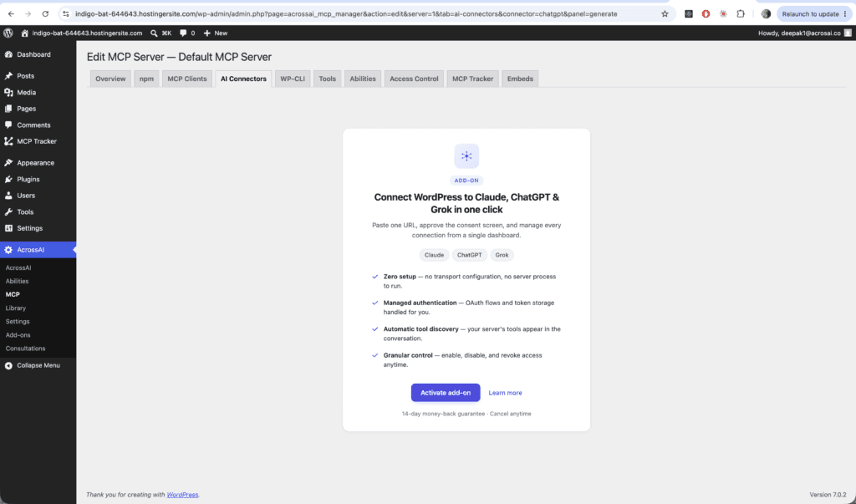Click the browser back arrow
The width and height of the screenshot is (856, 504).
pyautogui.click(x=11, y=13)
